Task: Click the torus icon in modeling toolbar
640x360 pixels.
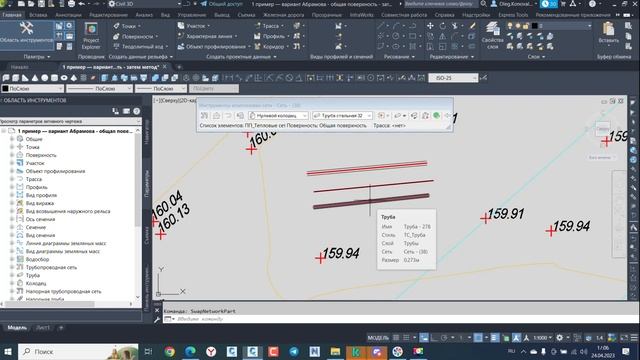Action: (64, 78)
